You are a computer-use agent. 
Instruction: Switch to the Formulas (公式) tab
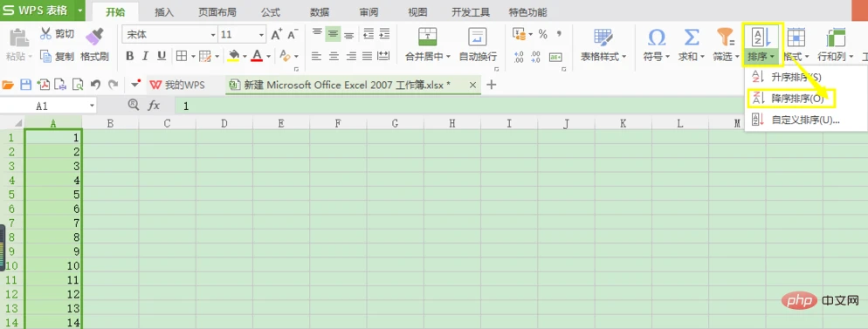coord(271,11)
